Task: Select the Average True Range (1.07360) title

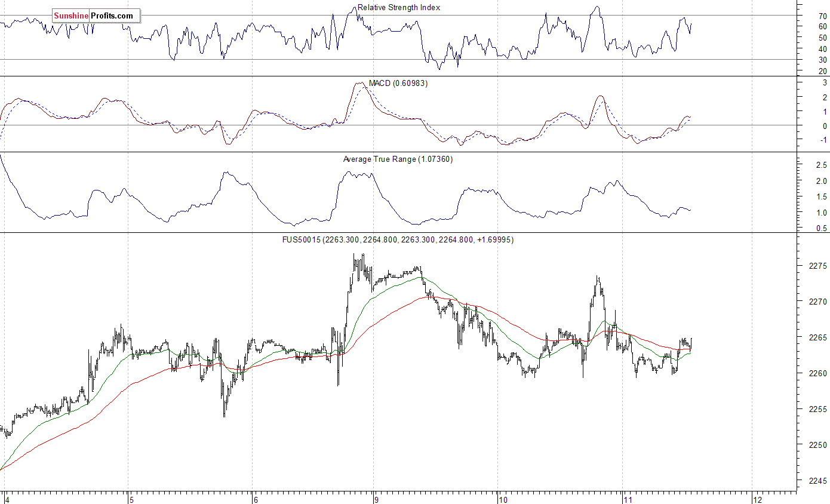Action: [398, 159]
